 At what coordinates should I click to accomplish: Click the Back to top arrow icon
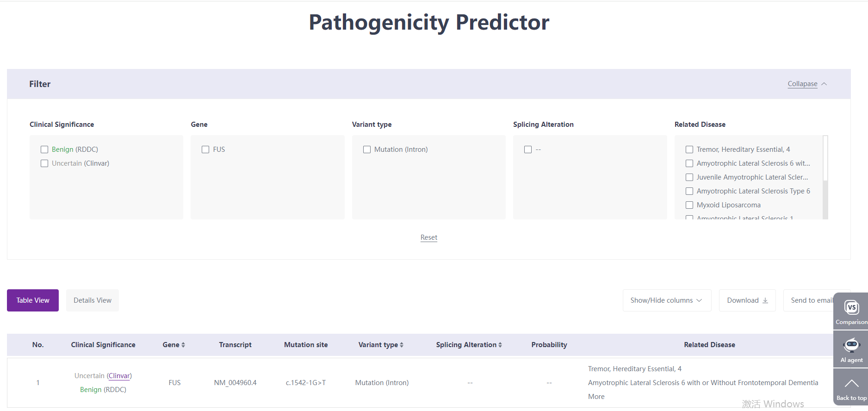point(851,384)
